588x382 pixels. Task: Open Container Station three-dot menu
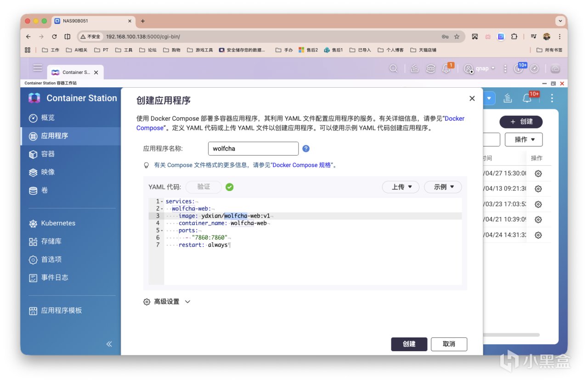552,98
